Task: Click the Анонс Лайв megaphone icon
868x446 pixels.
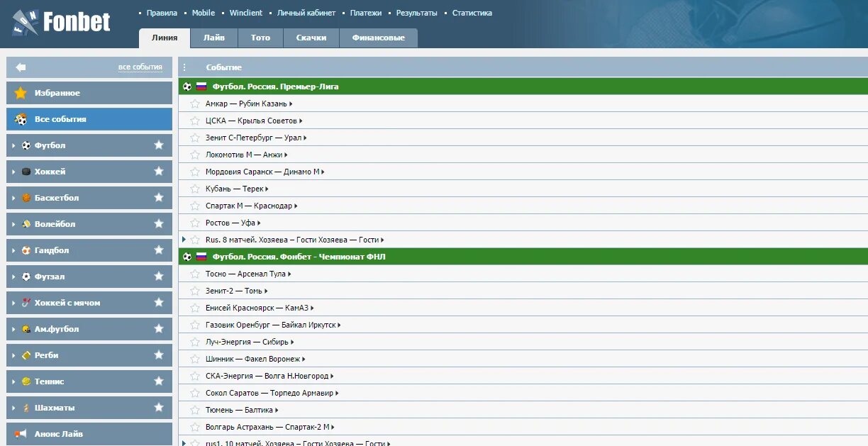Action: pyautogui.click(x=21, y=434)
